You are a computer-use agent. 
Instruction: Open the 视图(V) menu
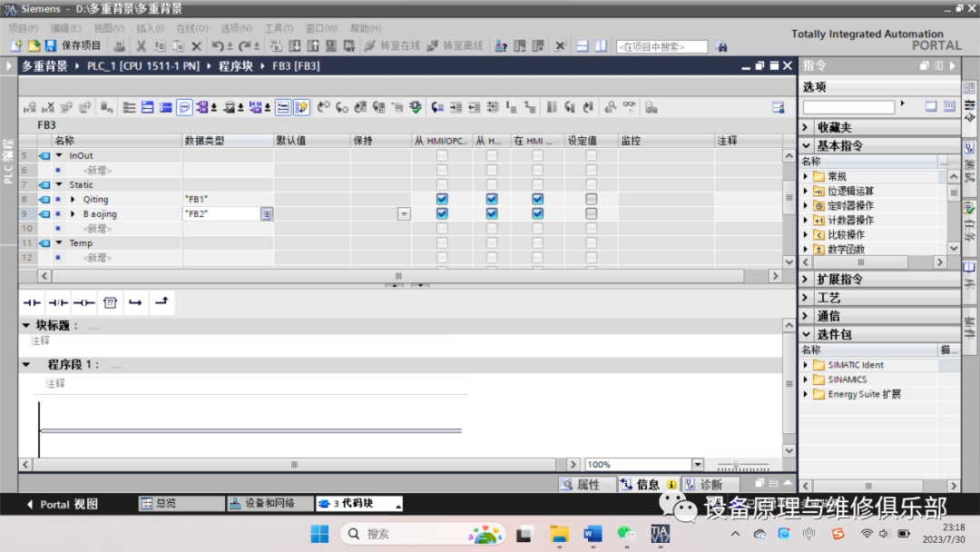(108, 28)
